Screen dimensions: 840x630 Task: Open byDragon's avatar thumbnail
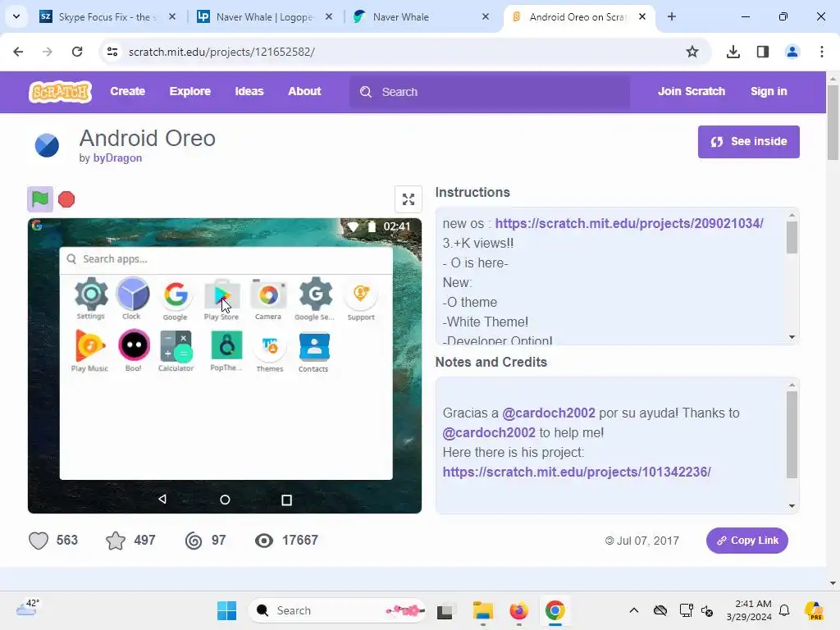[47, 145]
